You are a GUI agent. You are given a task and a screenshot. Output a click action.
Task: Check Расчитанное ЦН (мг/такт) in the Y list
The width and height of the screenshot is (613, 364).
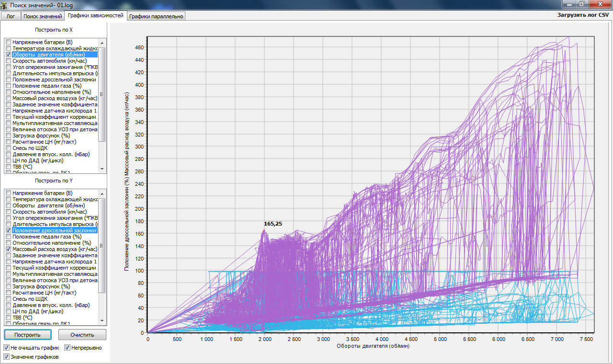pyautogui.click(x=8, y=293)
